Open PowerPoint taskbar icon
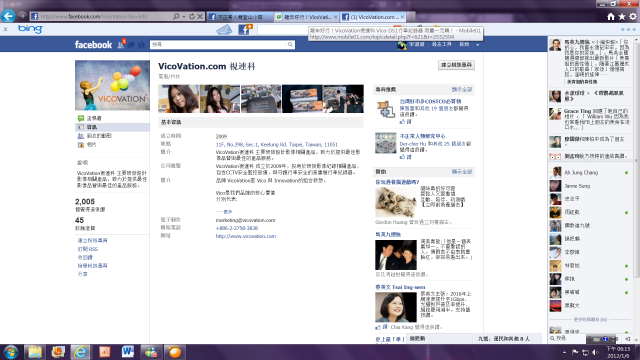The height and width of the screenshot is (360, 640). [104, 352]
